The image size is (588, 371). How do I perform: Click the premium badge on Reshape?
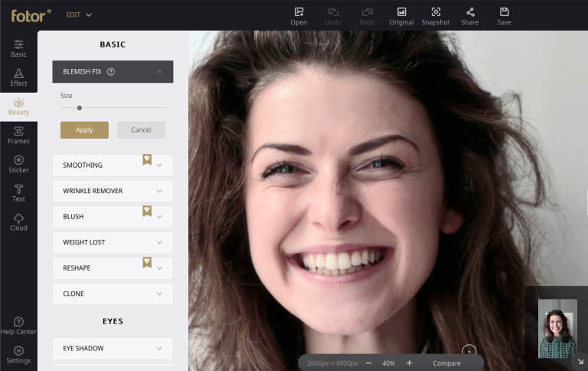click(x=147, y=262)
